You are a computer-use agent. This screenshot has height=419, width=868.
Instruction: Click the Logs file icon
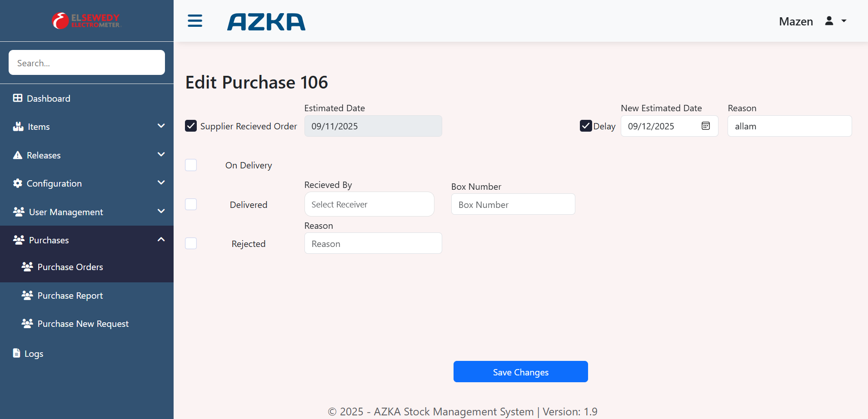(x=17, y=353)
